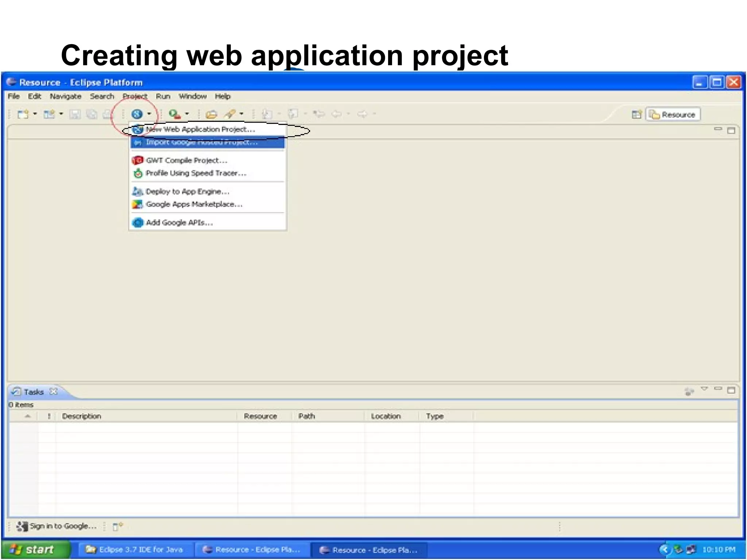Click the completion sort arrow column
Viewport: 747px width, 560px height.
(x=24, y=416)
